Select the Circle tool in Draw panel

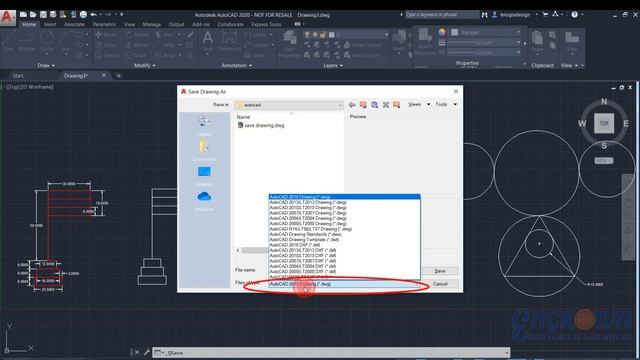(47, 42)
